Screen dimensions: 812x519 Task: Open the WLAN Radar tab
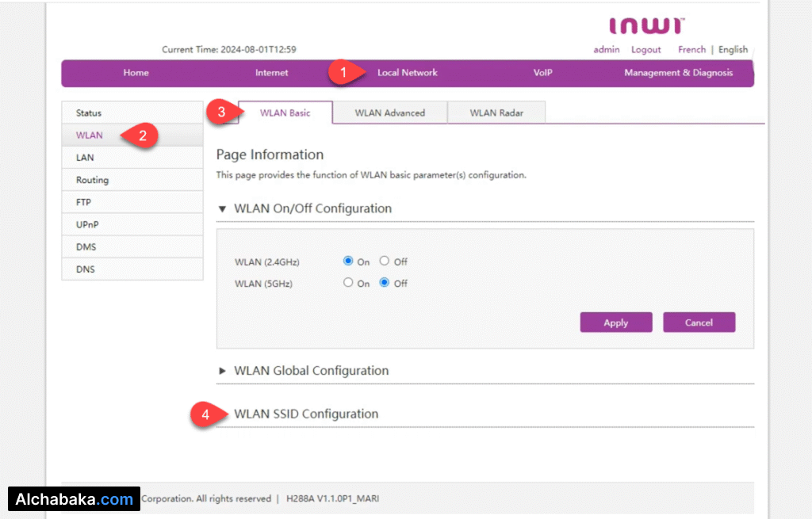(496, 113)
